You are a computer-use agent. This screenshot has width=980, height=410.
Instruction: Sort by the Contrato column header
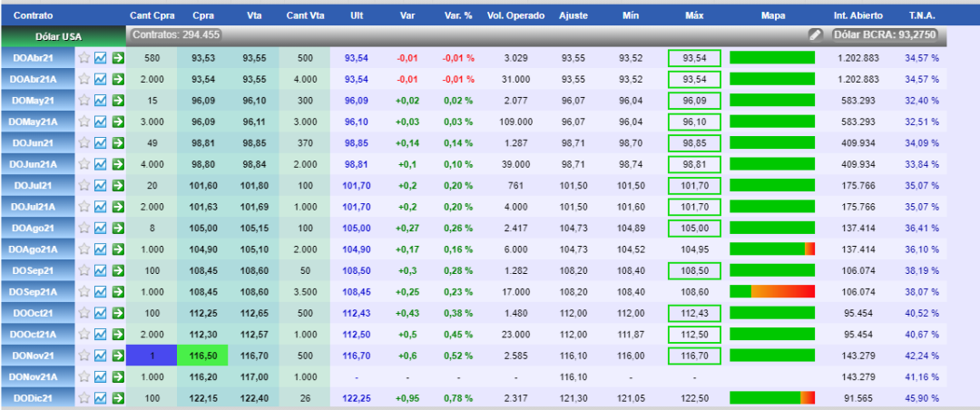pos(34,15)
